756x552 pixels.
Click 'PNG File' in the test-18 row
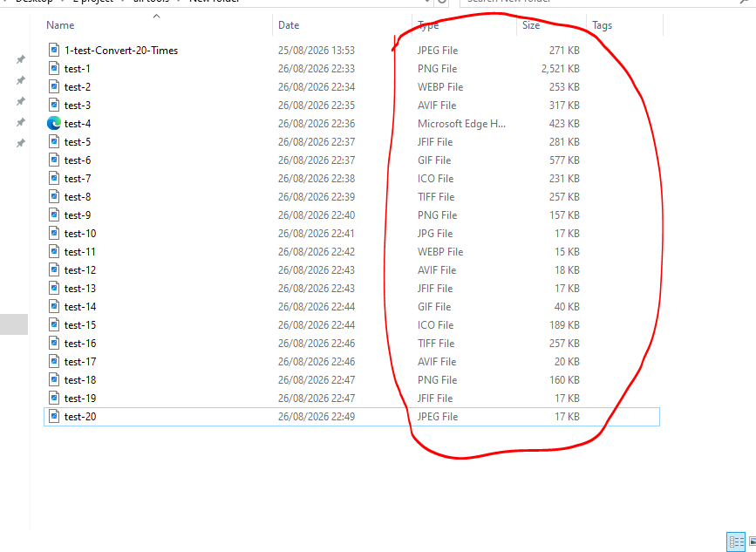click(438, 380)
